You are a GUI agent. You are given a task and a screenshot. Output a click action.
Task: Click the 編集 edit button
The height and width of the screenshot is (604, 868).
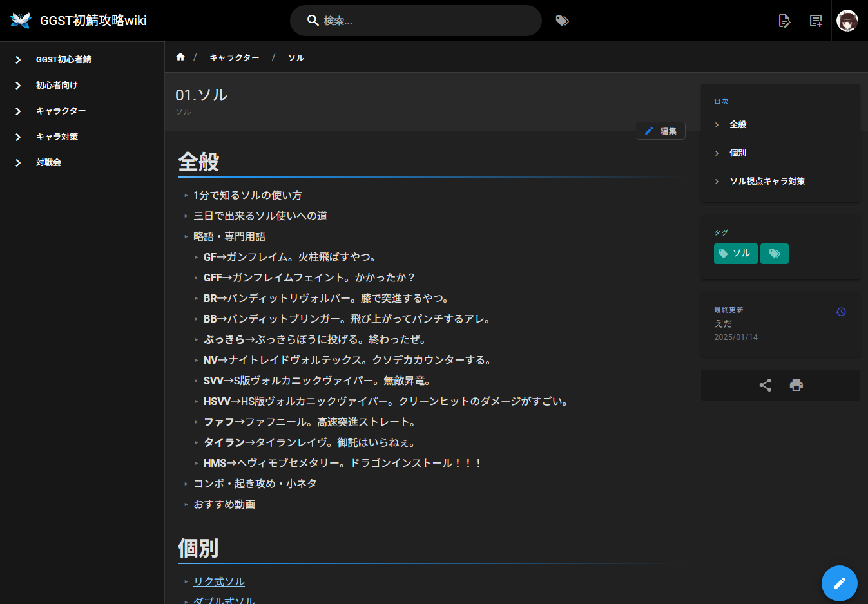(x=661, y=131)
